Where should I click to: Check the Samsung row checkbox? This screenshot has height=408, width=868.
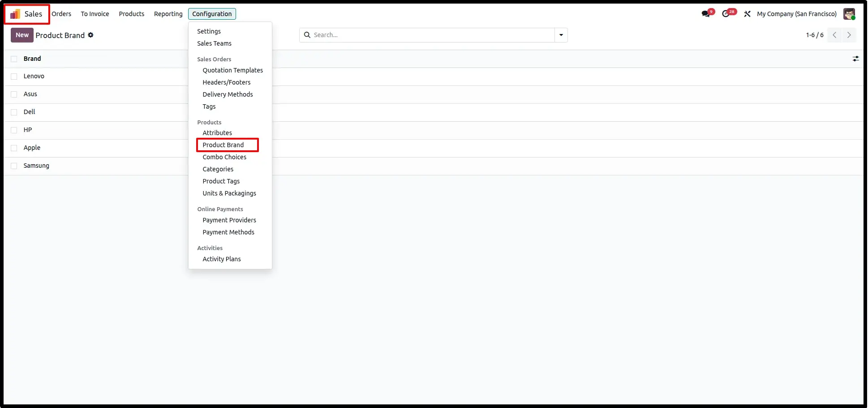point(14,166)
